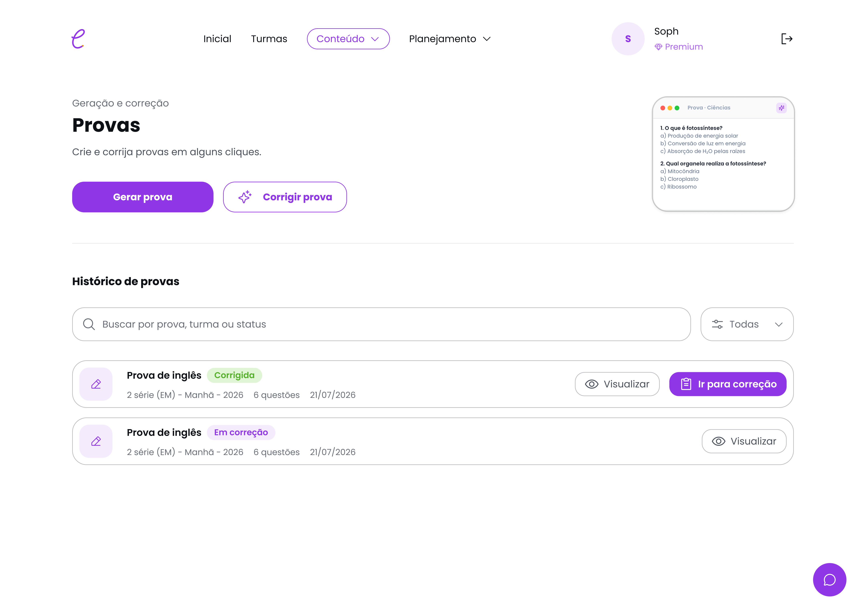The height and width of the screenshot is (616, 866).
Task: Click Ir para correção button
Action: point(728,384)
